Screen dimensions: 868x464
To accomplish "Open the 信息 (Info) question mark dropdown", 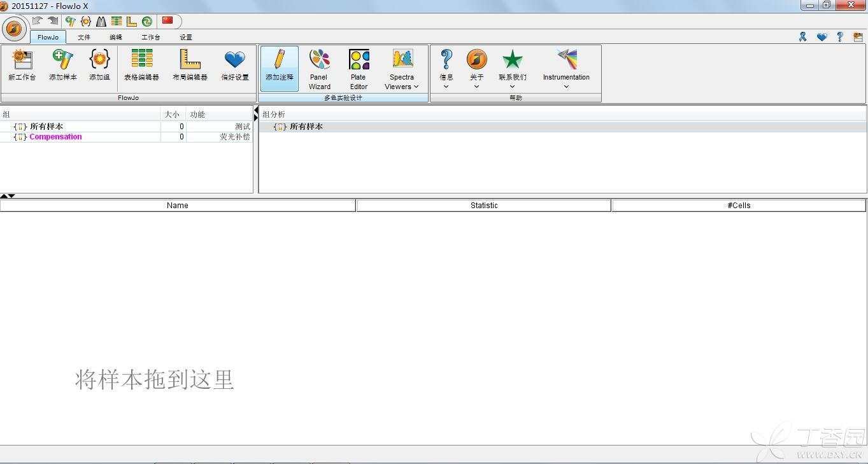I will pyautogui.click(x=446, y=69).
